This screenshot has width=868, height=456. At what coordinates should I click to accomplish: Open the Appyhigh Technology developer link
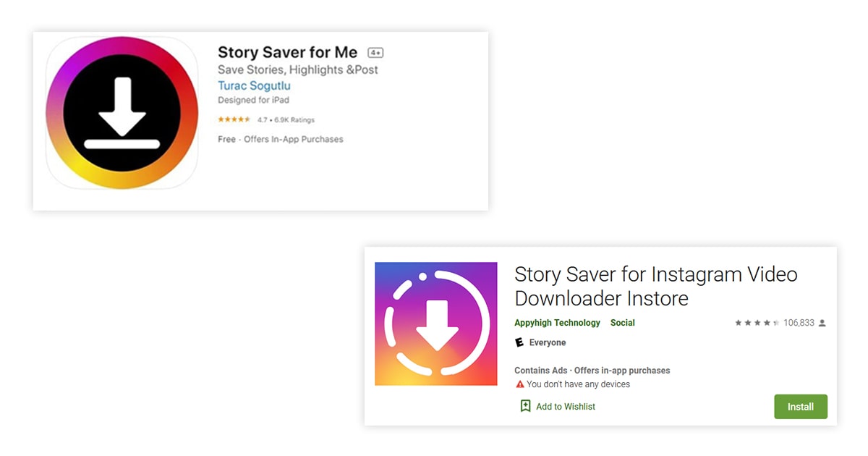pyautogui.click(x=557, y=323)
